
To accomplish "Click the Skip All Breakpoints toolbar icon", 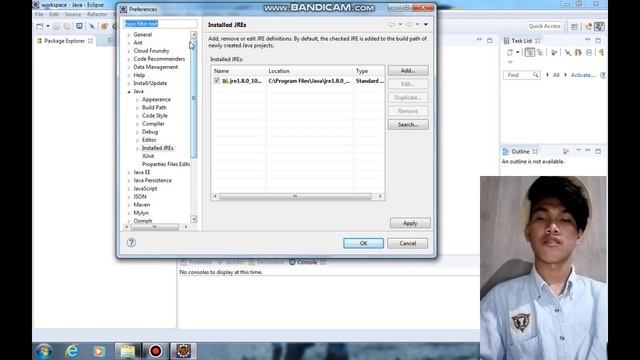I will click(92, 26).
